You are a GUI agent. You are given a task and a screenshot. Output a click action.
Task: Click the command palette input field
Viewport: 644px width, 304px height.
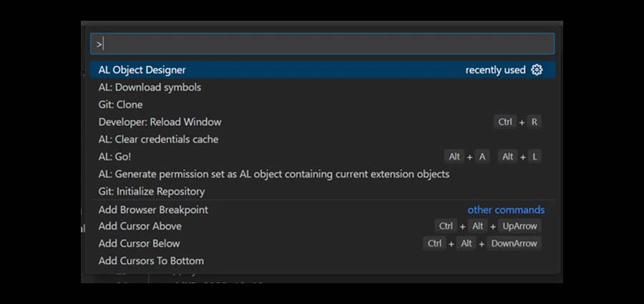[x=322, y=44]
